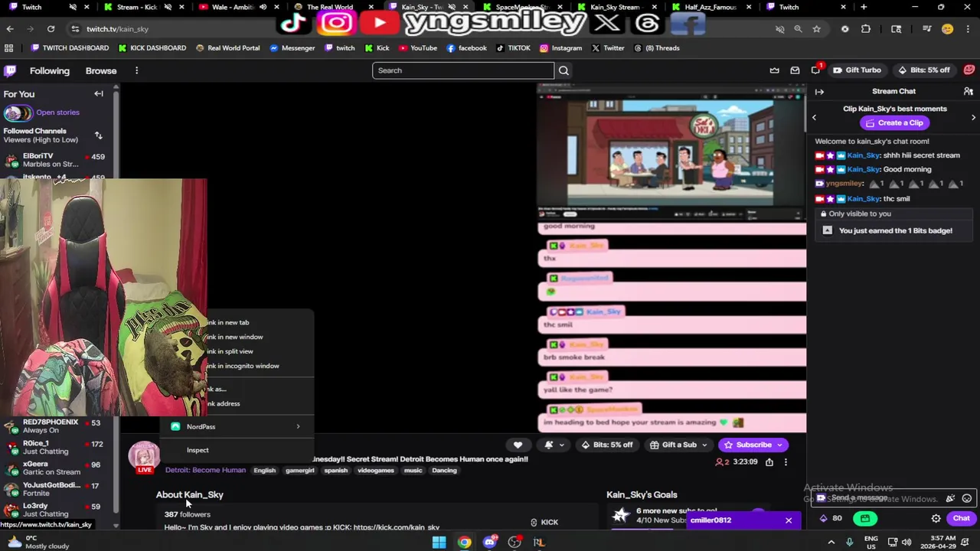Click the English stream tag
The width and height of the screenshot is (980, 551).
point(264,471)
